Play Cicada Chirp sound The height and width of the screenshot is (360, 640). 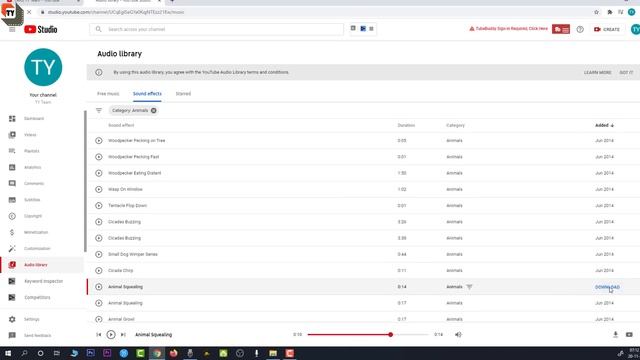click(99, 271)
